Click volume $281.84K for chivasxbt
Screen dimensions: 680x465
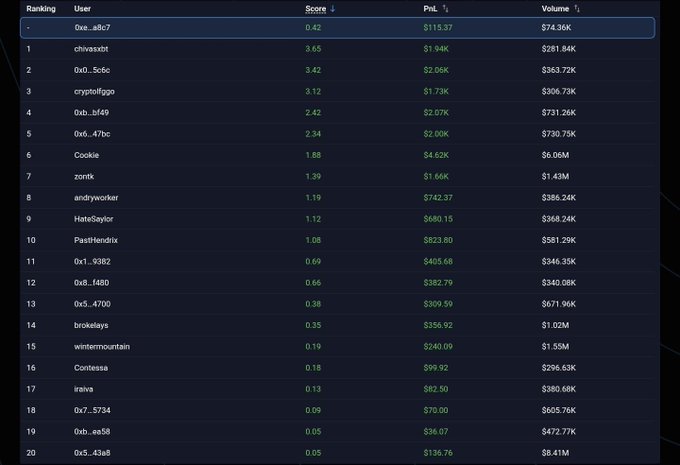click(559, 49)
